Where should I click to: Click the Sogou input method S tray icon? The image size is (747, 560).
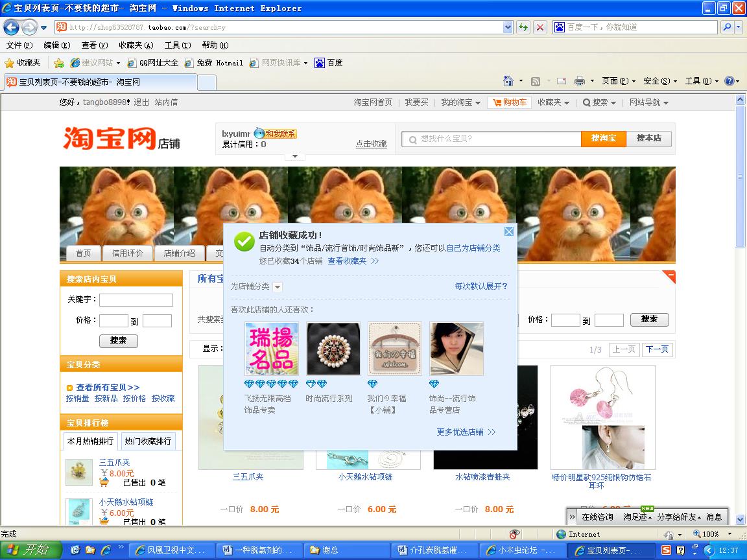tap(666, 550)
